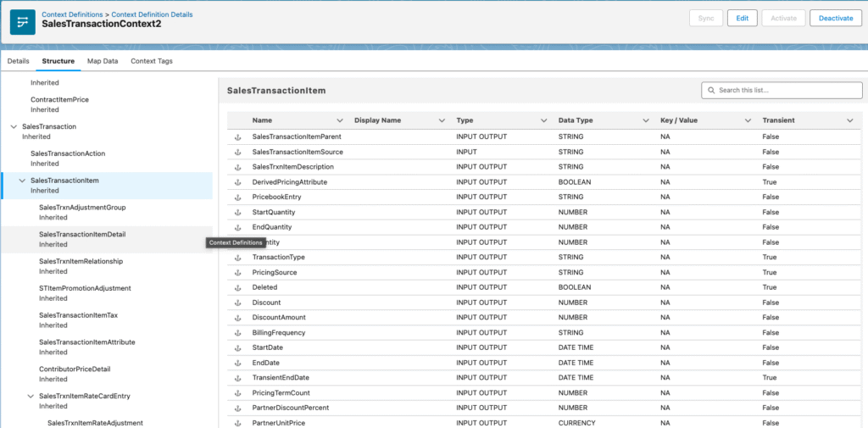Click the search magnifier icon in list search

pyautogui.click(x=710, y=90)
